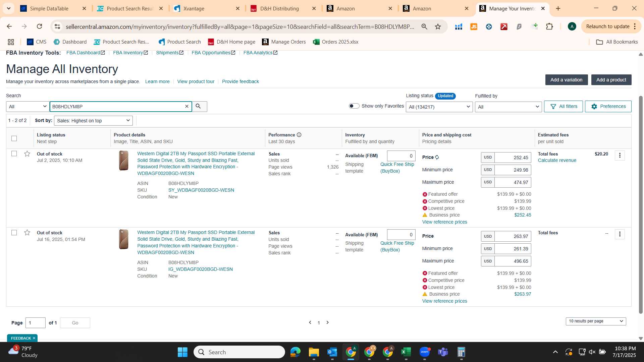This screenshot has height=362, width=644.
Task: Open the bookmarks apps grid icon
Action: [11, 42]
